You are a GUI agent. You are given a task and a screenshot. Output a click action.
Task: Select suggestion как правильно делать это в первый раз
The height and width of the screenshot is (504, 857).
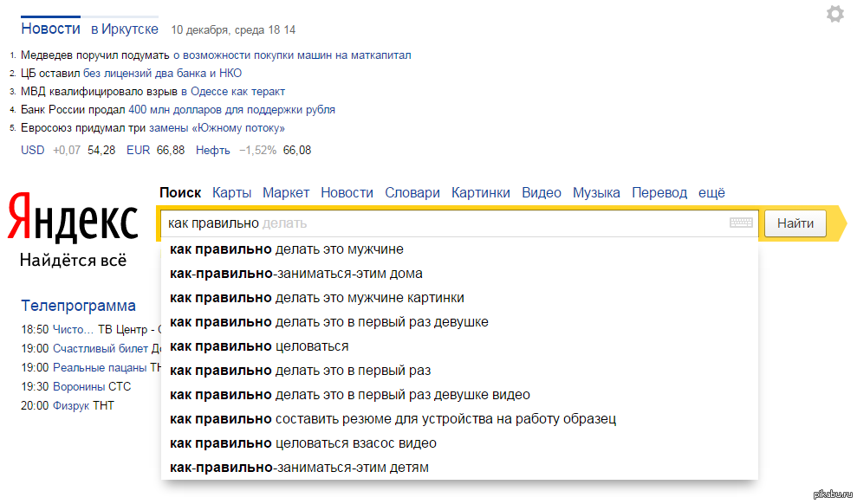pos(459,371)
